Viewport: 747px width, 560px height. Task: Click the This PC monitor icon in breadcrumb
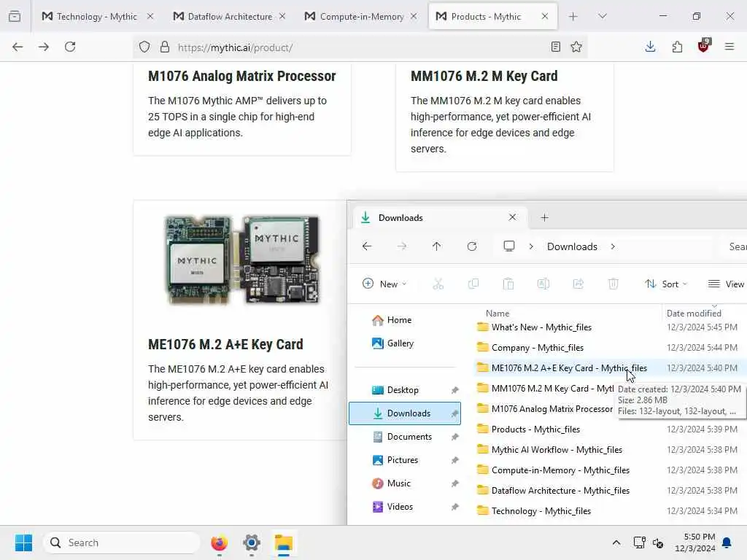click(x=508, y=246)
